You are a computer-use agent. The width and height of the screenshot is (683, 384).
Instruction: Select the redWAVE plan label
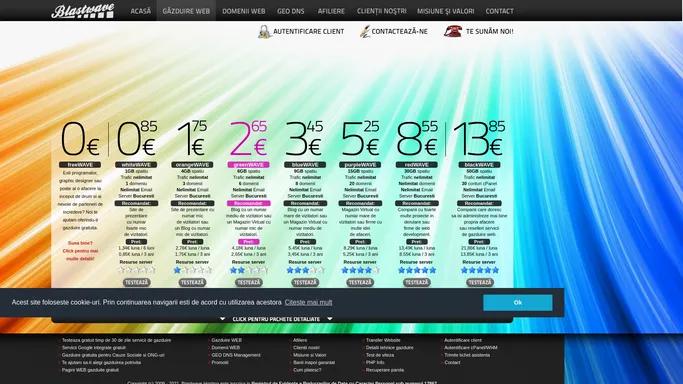click(x=417, y=165)
